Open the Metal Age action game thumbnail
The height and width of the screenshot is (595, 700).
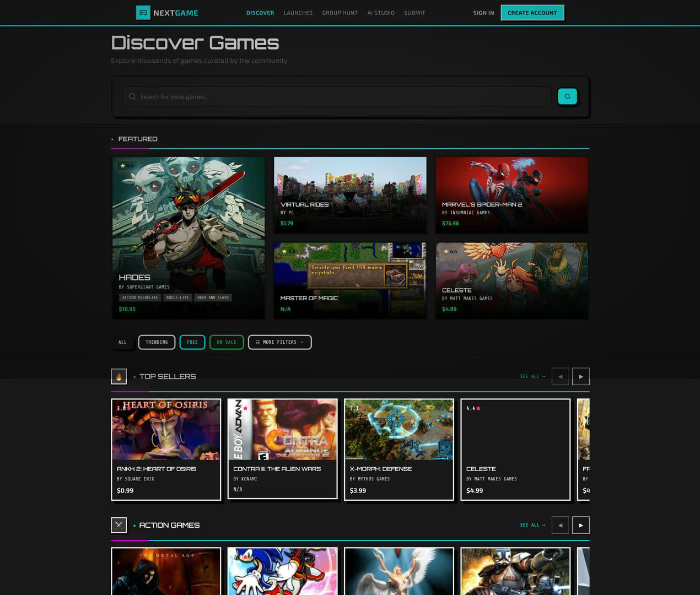coord(166,571)
